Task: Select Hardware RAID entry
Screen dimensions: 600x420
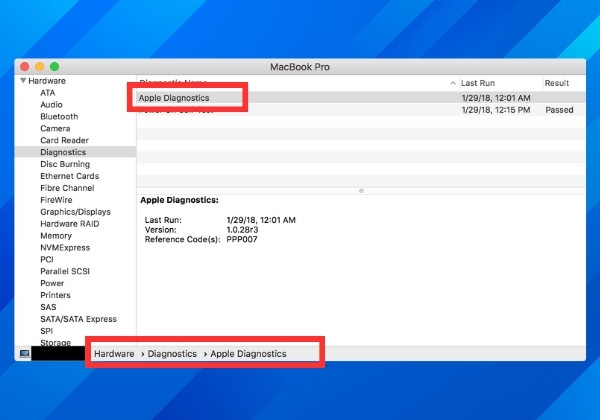Action: (70, 224)
